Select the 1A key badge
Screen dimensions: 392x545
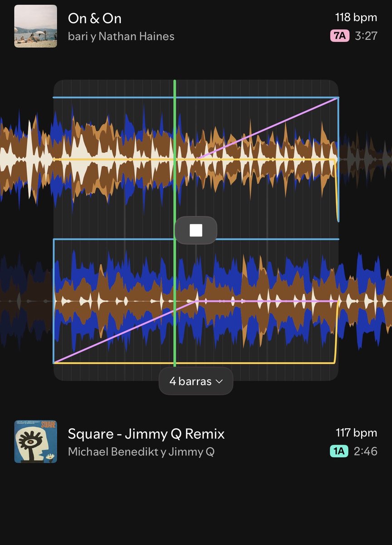coord(339,451)
